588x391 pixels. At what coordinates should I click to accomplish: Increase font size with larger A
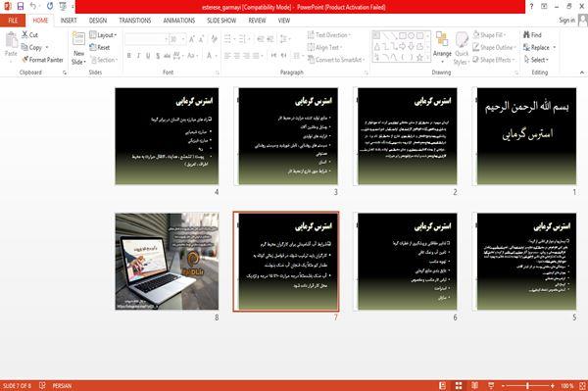(192, 39)
